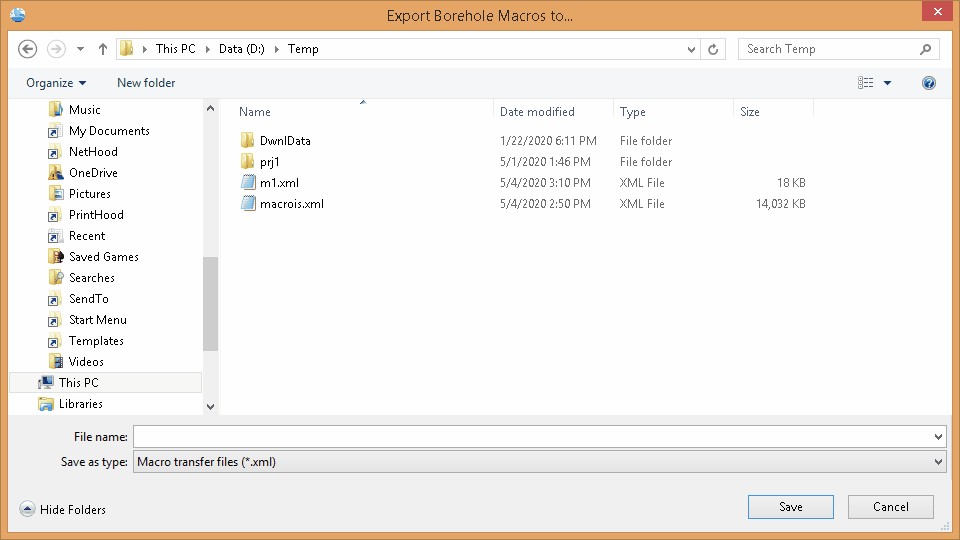
Task: Collapse the folder pane with Hide Folders
Action: click(63, 510)
